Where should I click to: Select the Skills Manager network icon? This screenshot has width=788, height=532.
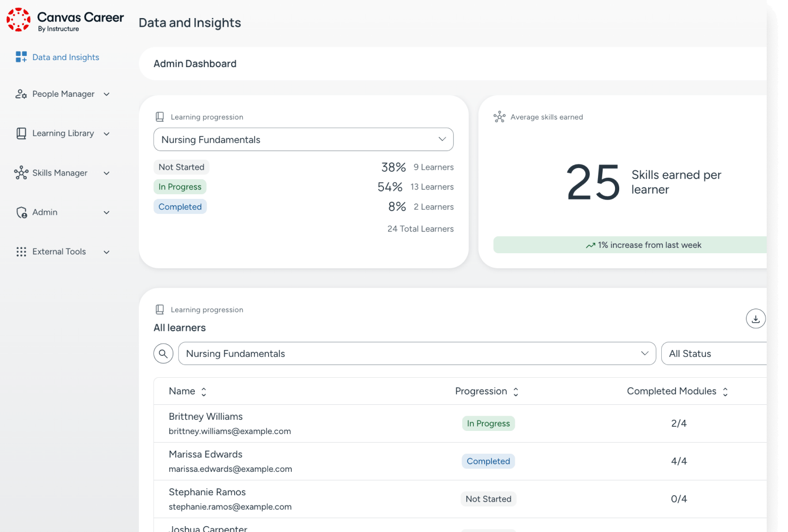pos(21,172)
